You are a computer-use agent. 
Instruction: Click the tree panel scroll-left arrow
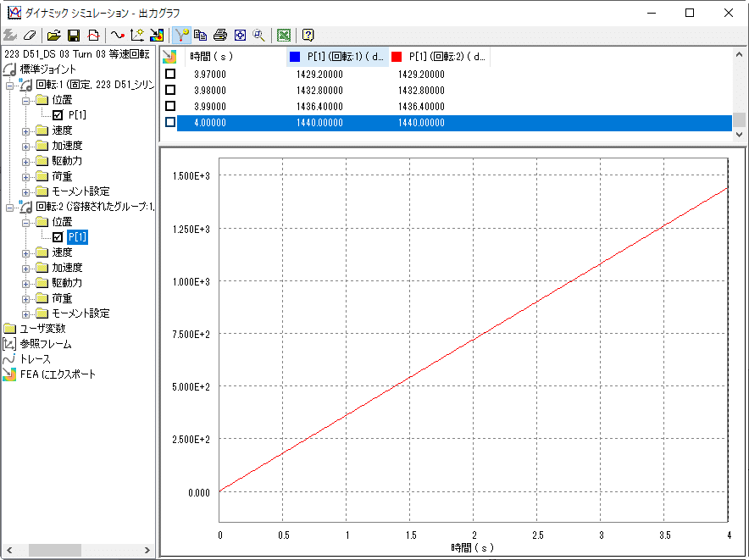pos(9,550)
